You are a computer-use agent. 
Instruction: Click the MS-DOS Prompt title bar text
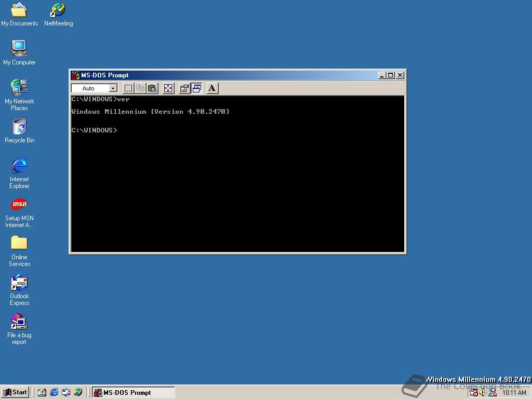105,75
